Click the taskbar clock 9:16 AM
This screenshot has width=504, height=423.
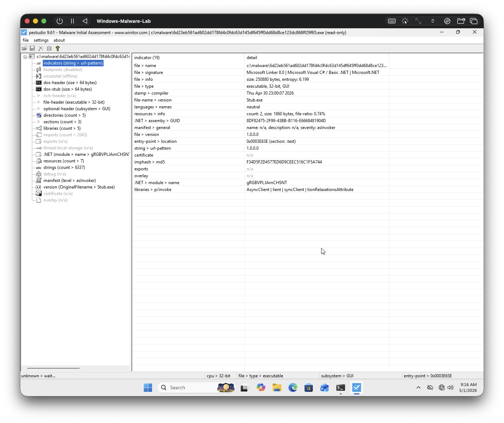(468, 387)
